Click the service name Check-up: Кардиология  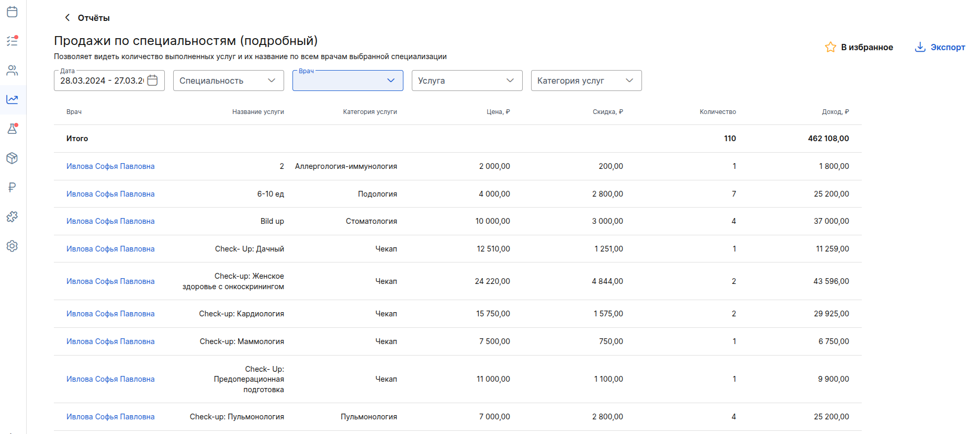pos(242,314)
